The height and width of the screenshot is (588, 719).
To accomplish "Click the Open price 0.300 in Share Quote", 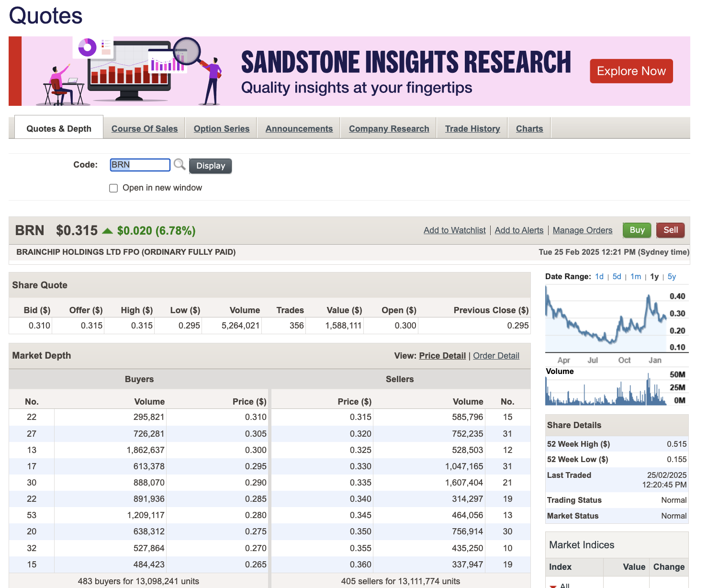I will (405, 326).
